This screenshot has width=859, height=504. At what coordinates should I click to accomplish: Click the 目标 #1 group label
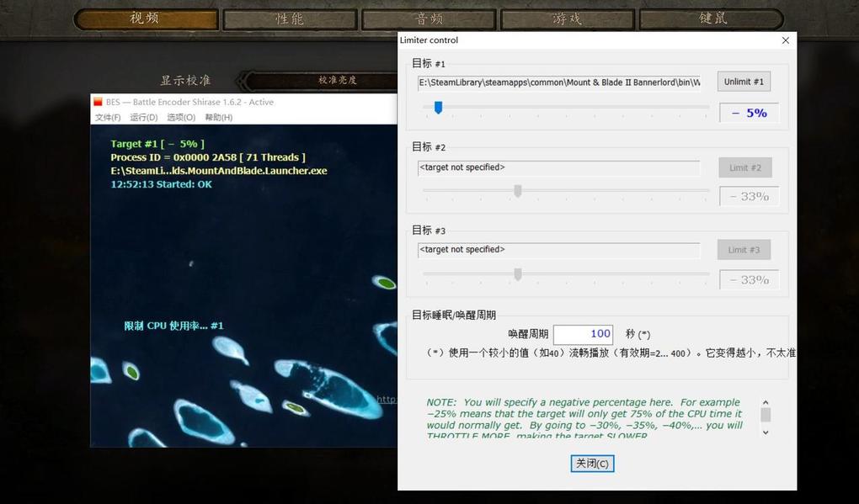(429, 63)
